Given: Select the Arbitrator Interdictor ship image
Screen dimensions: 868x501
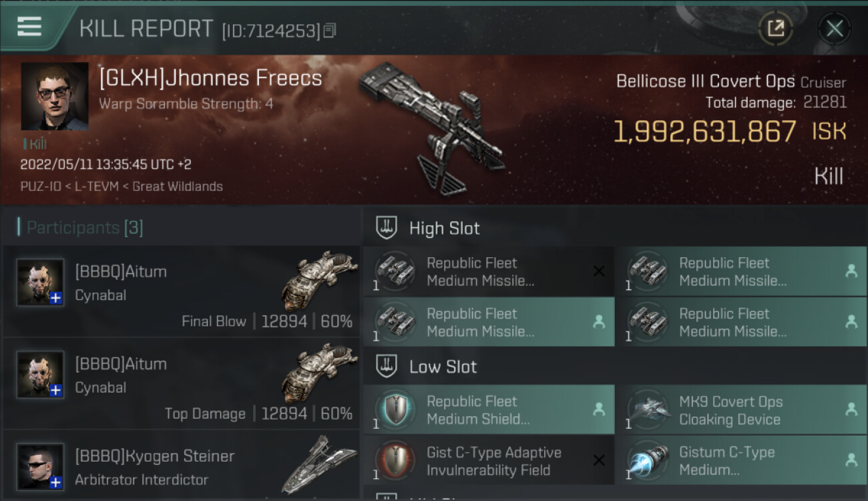Looking at the screenshot, I should click(x=318, y=464).
